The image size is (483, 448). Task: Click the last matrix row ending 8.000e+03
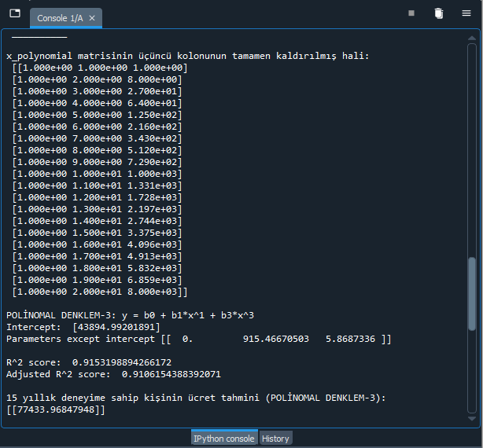click(x=100, y=292)
